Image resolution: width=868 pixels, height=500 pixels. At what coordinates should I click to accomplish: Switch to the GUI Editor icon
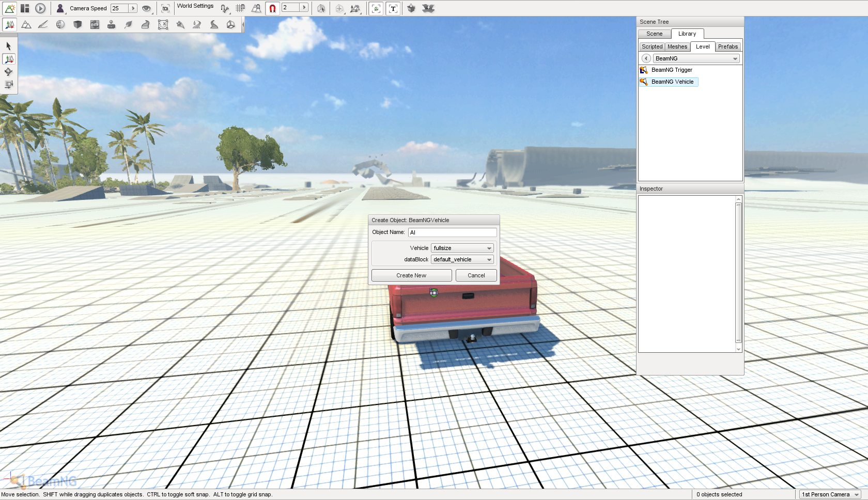pos(25,8)
